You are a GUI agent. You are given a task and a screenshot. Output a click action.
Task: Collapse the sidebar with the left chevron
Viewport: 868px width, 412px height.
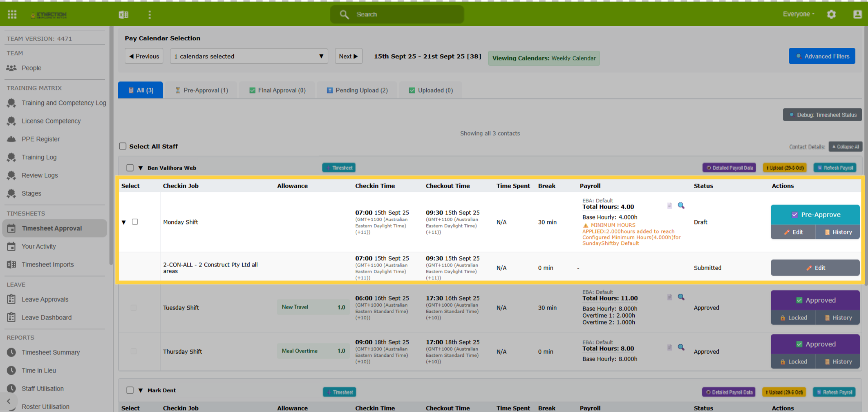tap(9, 401)
